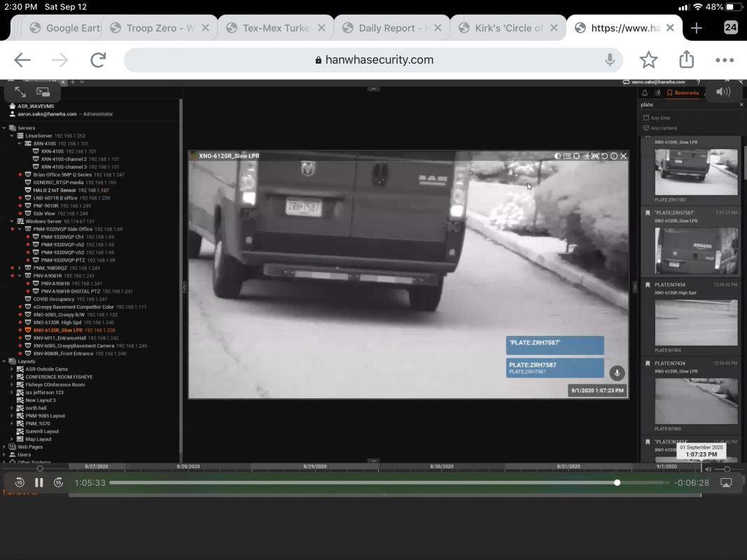The height and width of the screenshot is (560, 747).
Task: Open the browser three-dots menu
Action: [x=725, y=60]
